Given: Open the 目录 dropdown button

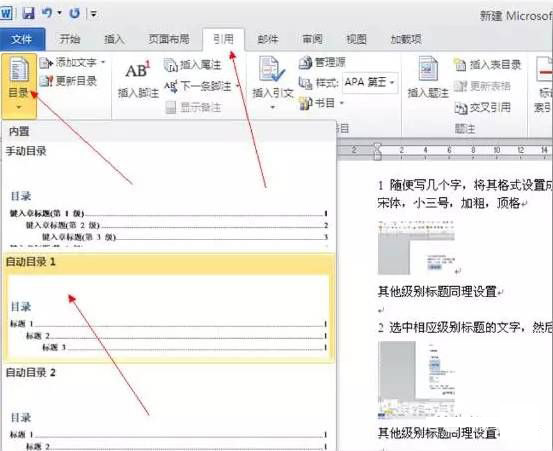Looking at the screenshot, I should coord(19,86).
